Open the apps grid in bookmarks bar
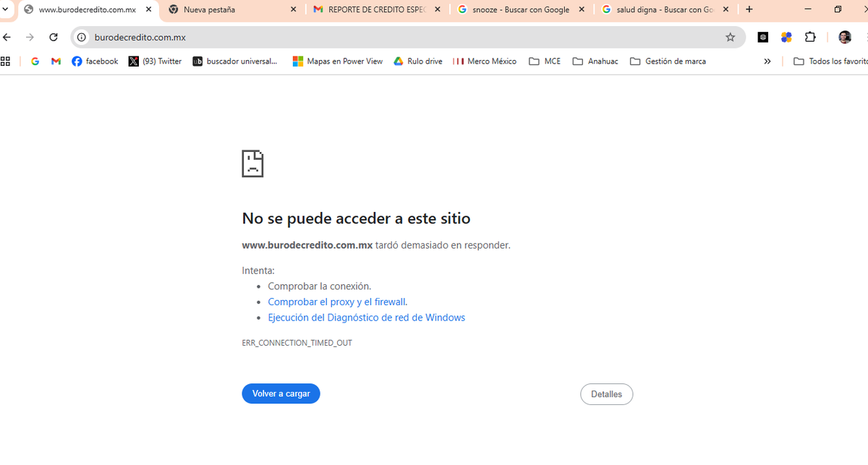Viewport: 868px width, 465px height. tap(6, 61)
